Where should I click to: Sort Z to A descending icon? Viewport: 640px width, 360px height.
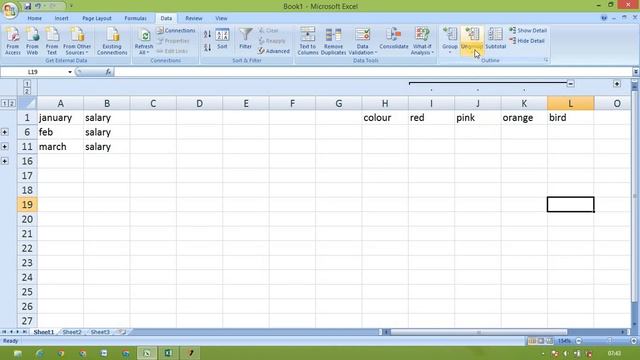pos(207,47)
